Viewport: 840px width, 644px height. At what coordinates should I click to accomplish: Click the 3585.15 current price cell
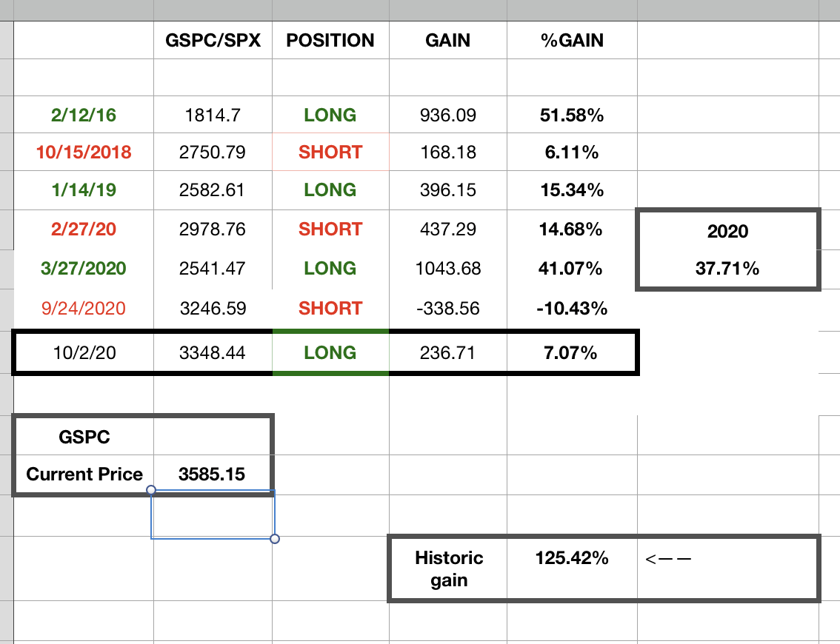pos(212,474)
